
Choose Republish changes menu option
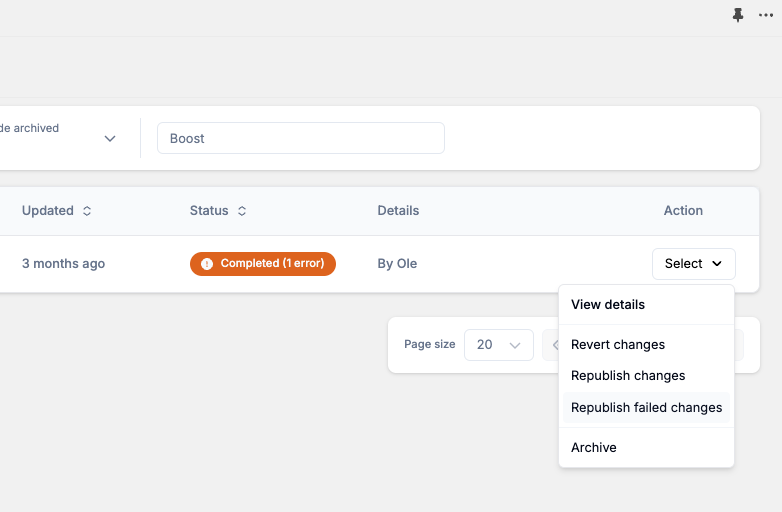tap(628, 376)
